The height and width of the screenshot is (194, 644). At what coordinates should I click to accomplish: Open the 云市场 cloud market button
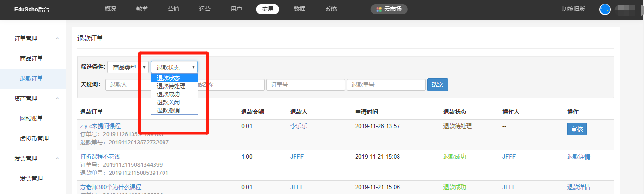(389, 9)
